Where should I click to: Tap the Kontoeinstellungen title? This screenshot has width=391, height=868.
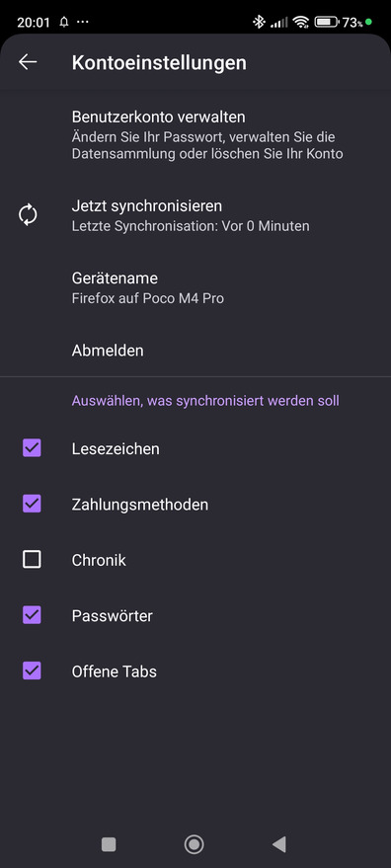click(159, 62)
